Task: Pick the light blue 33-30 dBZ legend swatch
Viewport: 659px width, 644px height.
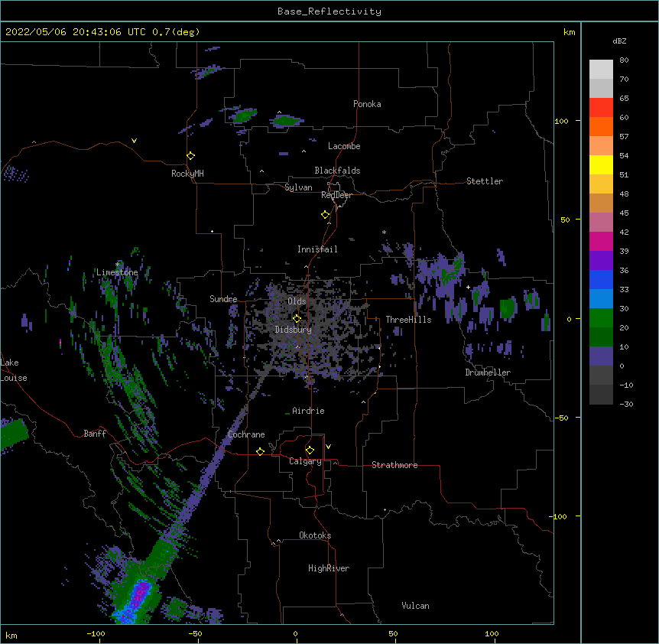Action: pos(601,299)
